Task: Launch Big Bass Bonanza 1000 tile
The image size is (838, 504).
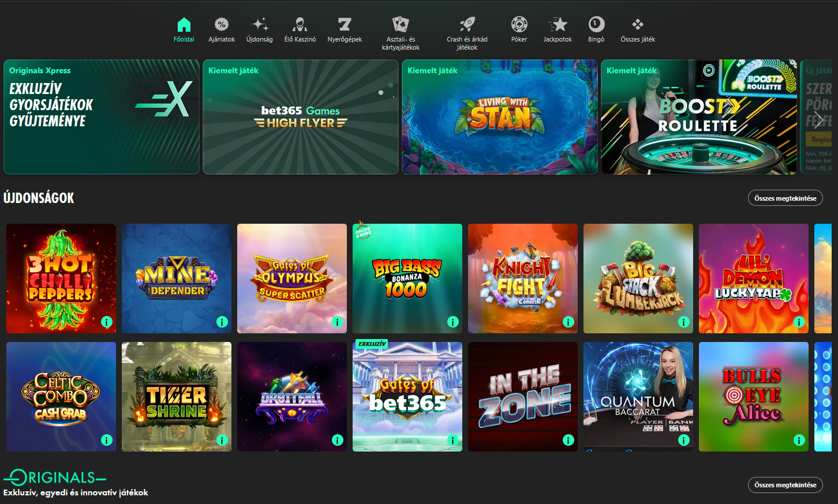Action: tap(407, 279)
